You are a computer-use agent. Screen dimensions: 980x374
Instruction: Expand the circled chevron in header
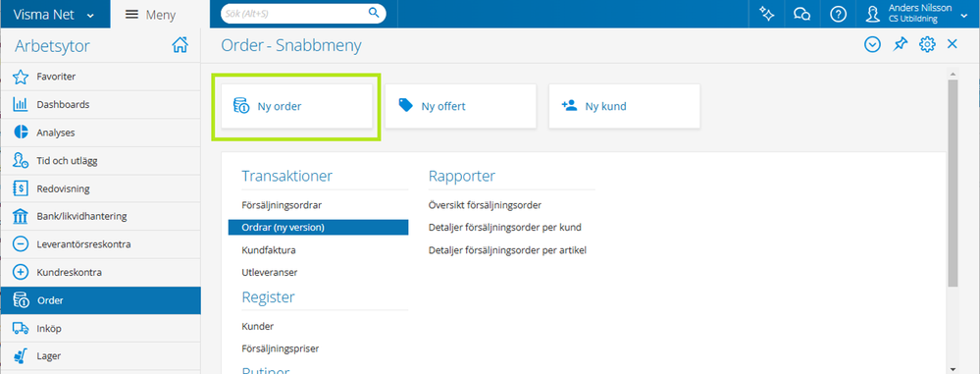coord(872,44)
